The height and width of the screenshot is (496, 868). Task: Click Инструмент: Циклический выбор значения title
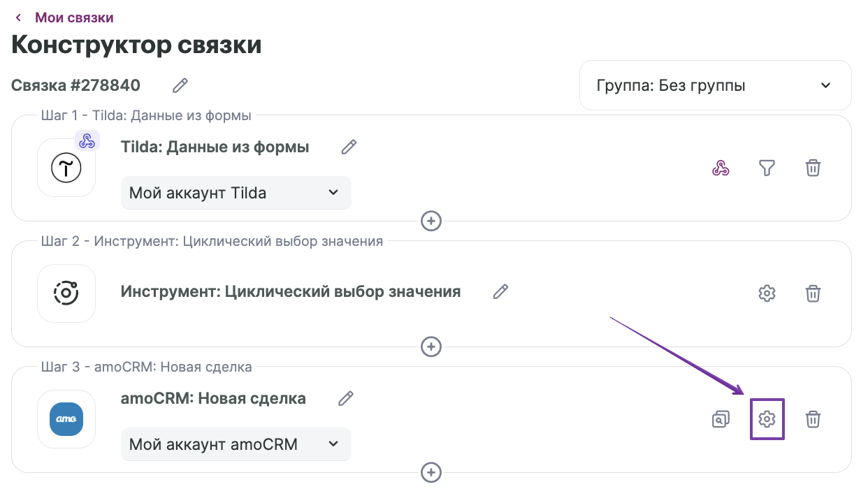[x=291, y=292]
